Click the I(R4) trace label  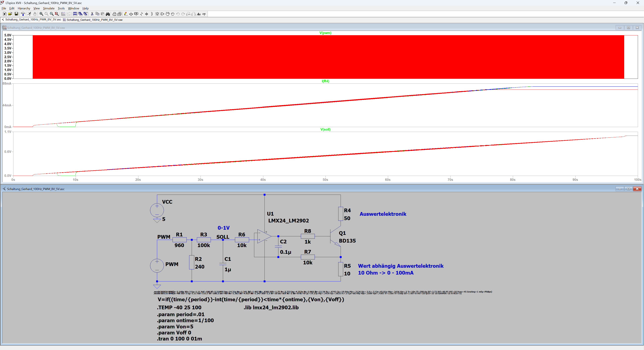coord(325,81)
